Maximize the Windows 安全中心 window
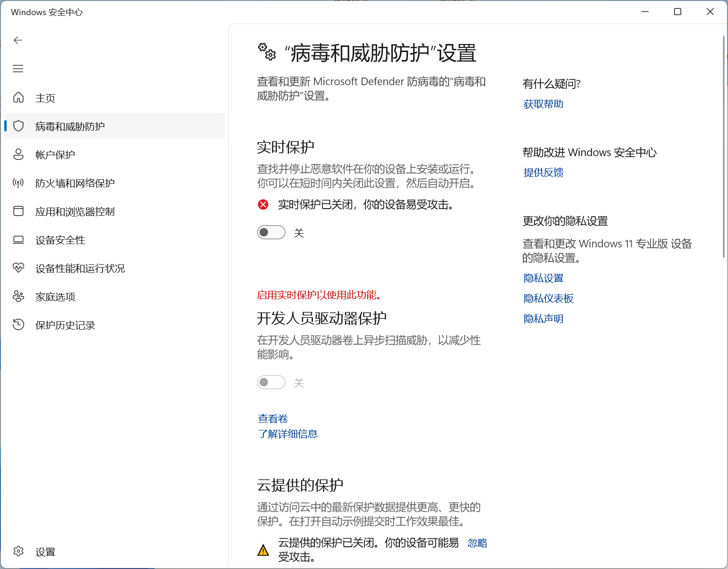The height and width of the screenshot is (569, 728). tap(677, 12)
